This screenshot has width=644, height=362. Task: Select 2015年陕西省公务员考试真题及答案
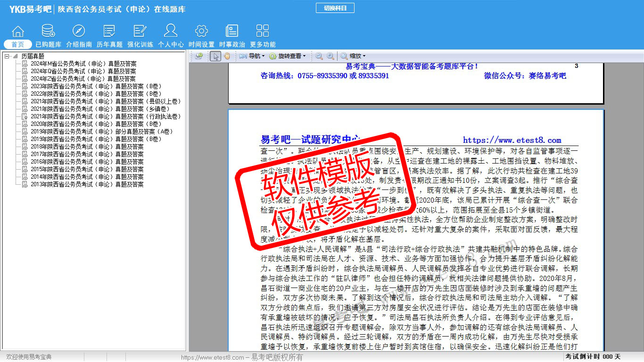coord(87,169)
